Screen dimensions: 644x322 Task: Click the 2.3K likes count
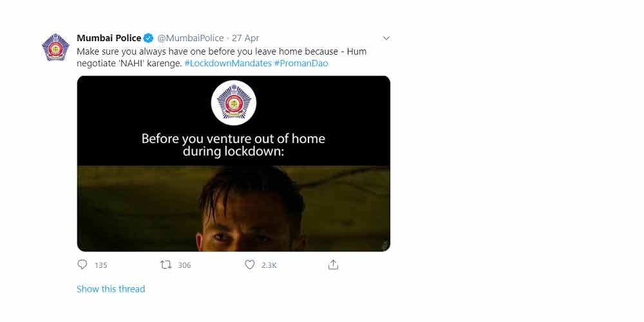pos(269,265)
